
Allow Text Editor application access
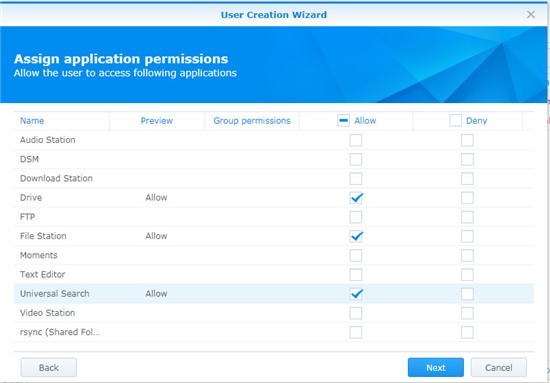point(356,275)
